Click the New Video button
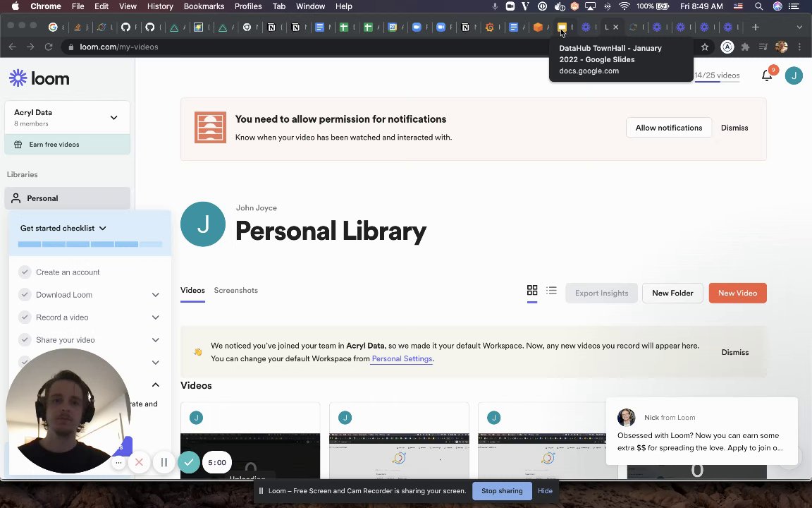The width and height of the screenshot is (812, 508). (737, 293)
